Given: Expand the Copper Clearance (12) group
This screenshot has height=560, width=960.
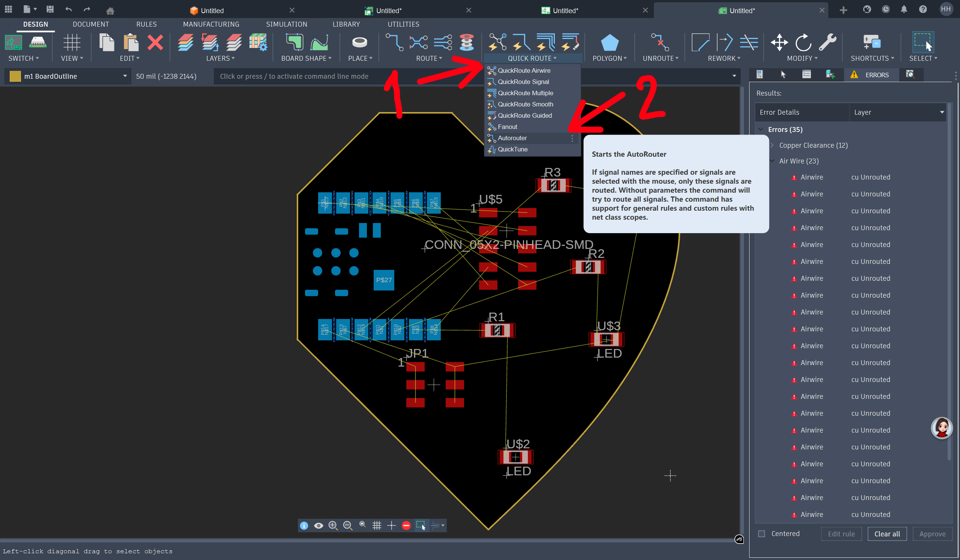Looking at the screenshot, I should [x=772, y=145].
